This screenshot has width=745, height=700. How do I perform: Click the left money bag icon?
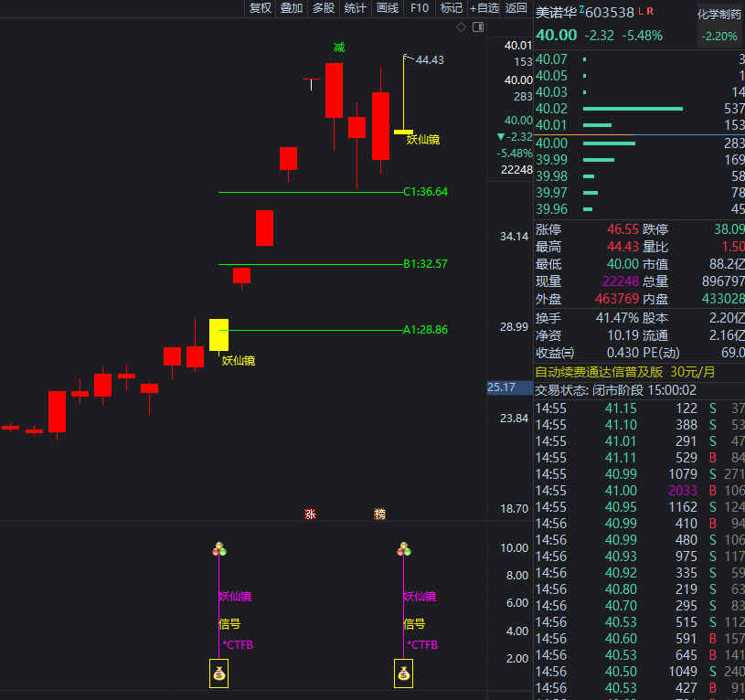click(x=219, y=674)
